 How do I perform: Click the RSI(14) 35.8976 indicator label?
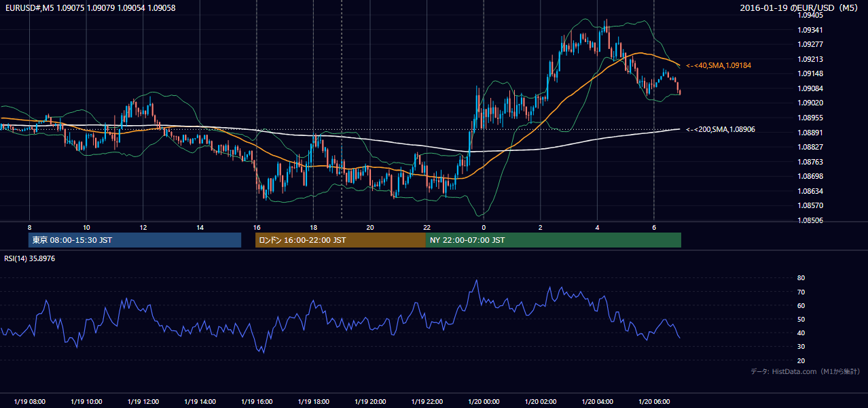click(29, 258)
